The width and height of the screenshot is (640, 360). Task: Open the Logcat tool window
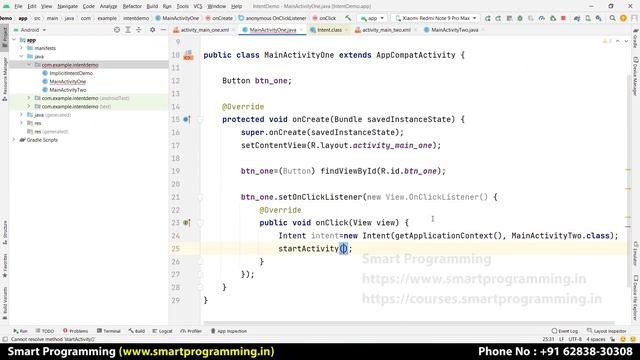(x=162, y=331)
